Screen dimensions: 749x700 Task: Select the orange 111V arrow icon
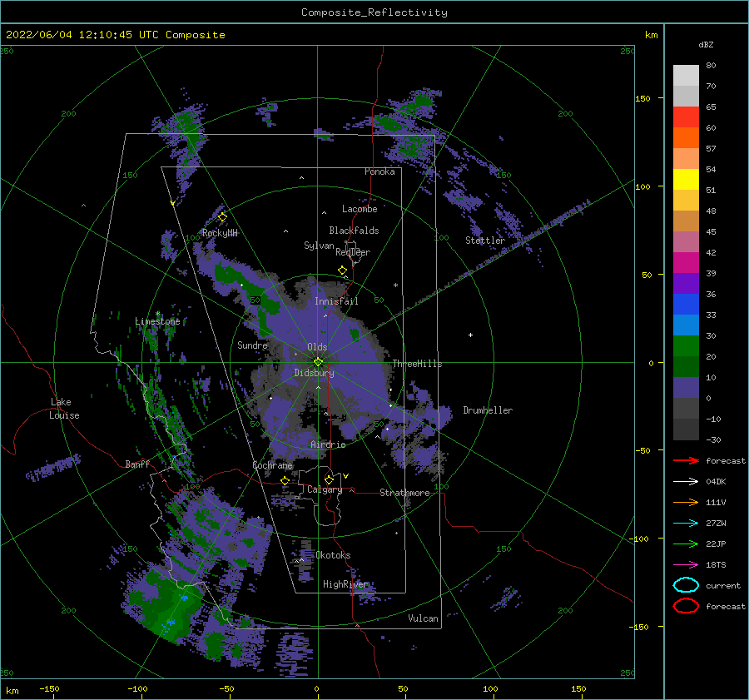click(x=686, y=502)
